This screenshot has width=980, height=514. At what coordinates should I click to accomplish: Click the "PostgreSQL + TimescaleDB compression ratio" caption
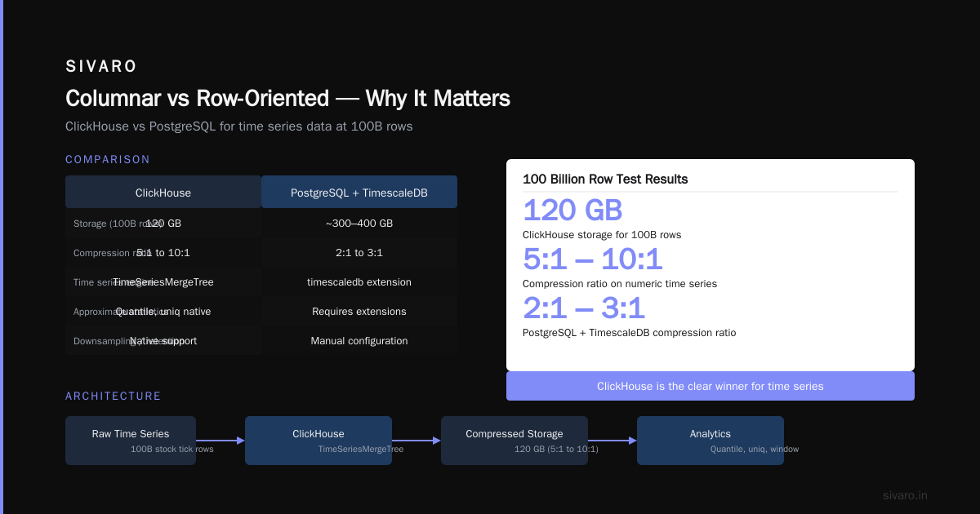(629, 333)
